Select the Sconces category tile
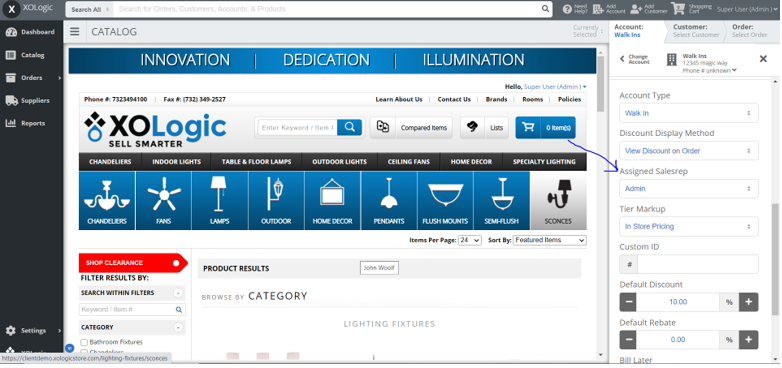 [559, 200]
